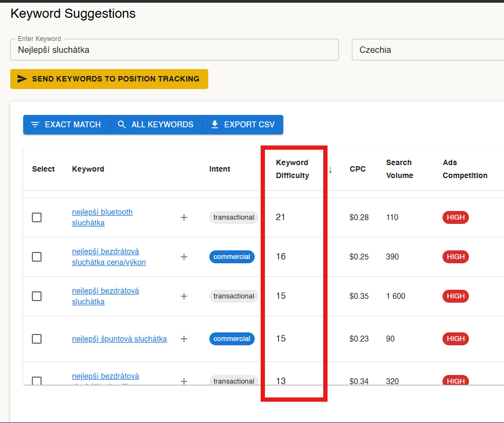Viewport: 504px width, 423px height.
Task: Send keywords to position tracking
Action: (x=109, y=79)
